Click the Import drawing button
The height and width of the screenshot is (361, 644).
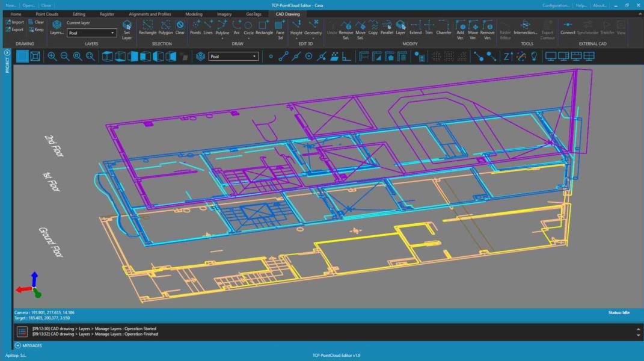tap(14, 22)
